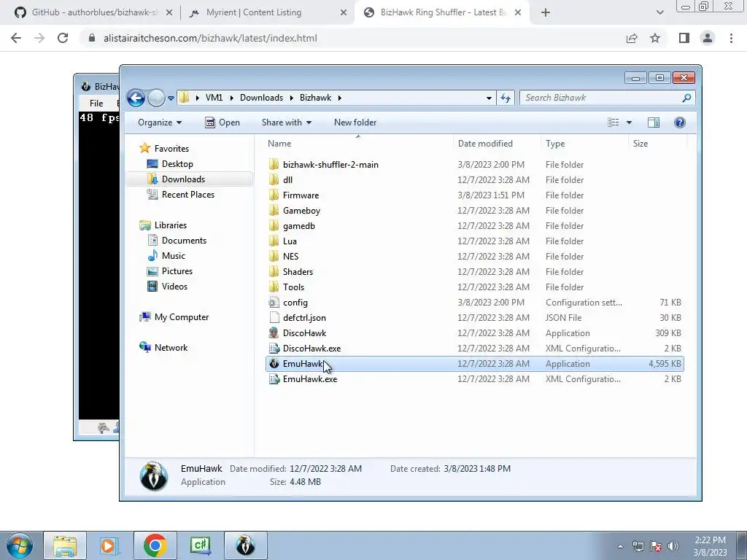The image size is (747, 560).
Task: Open Chrome three-dot menu
Action: [731, 38]
